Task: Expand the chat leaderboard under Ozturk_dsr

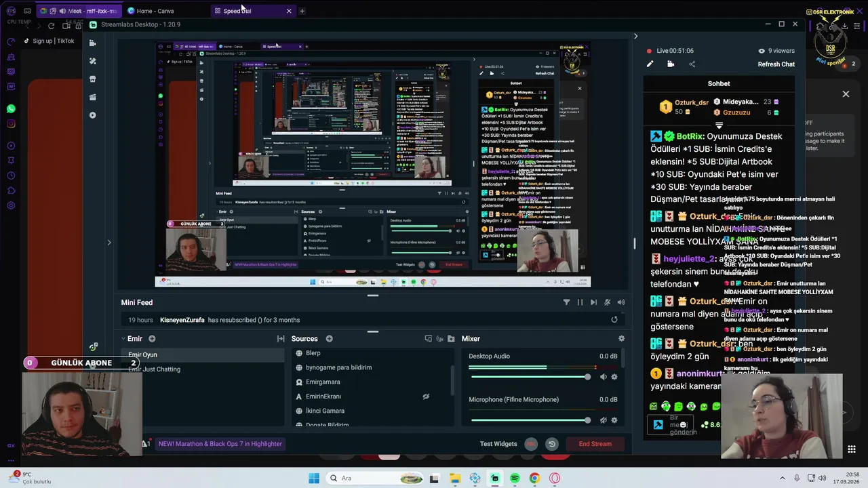Action: (719, 125)
